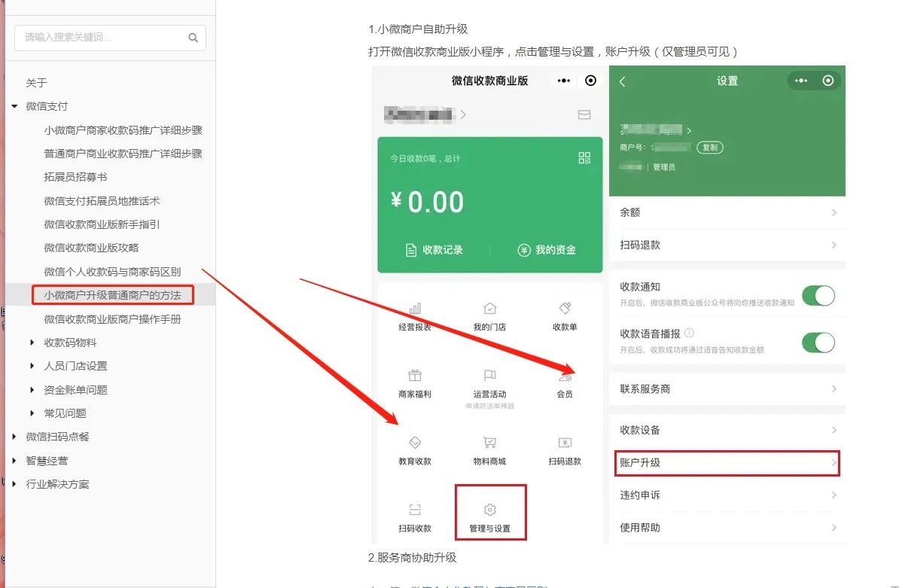Open 经营报表 bar chart icon
Image resolution: width=899 pixels, height=588 pixels.
[415, 309]
